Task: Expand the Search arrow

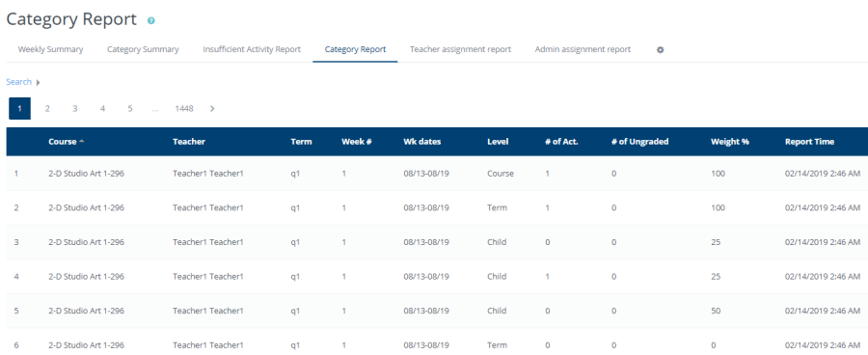Action: tap(39, 83)
